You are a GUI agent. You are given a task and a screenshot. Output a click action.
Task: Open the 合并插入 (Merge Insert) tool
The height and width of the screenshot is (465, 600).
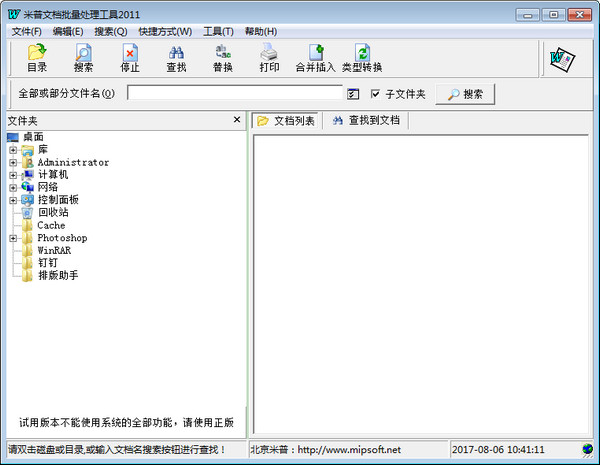click(x=315, y=59)
